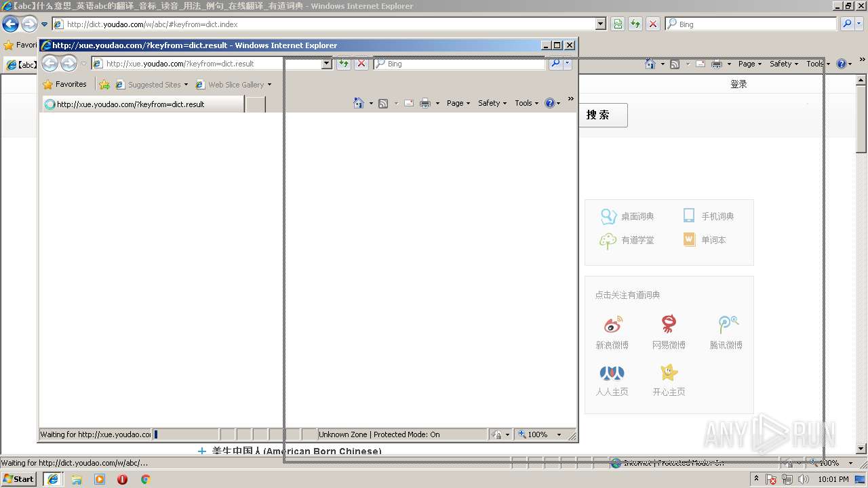Follow on 新浪微博 icon
Viewport: 868px width, 488px height.
pyautogui.click(x=612, y=324)
